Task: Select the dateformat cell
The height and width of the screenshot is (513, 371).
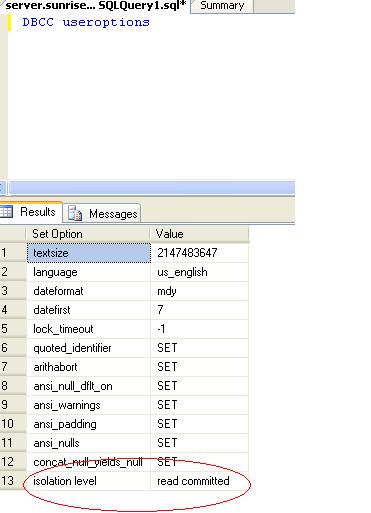Action: pos(89,291)
